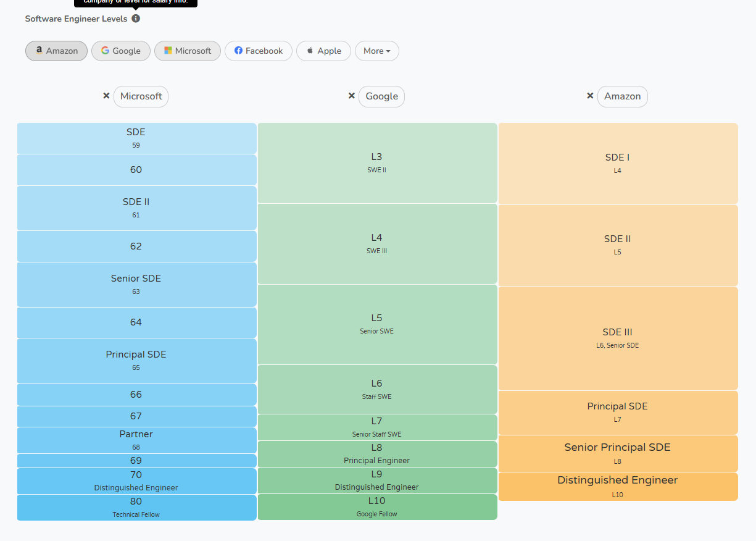Add Facebook to the comparison
Viewport: 756px width, 541px height.
click(259, 51)
